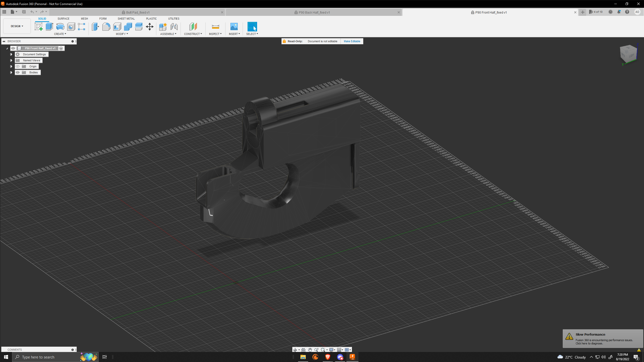Click the Combine tool icon
This screenshot has height=362, width=644.
coord(128,26)
